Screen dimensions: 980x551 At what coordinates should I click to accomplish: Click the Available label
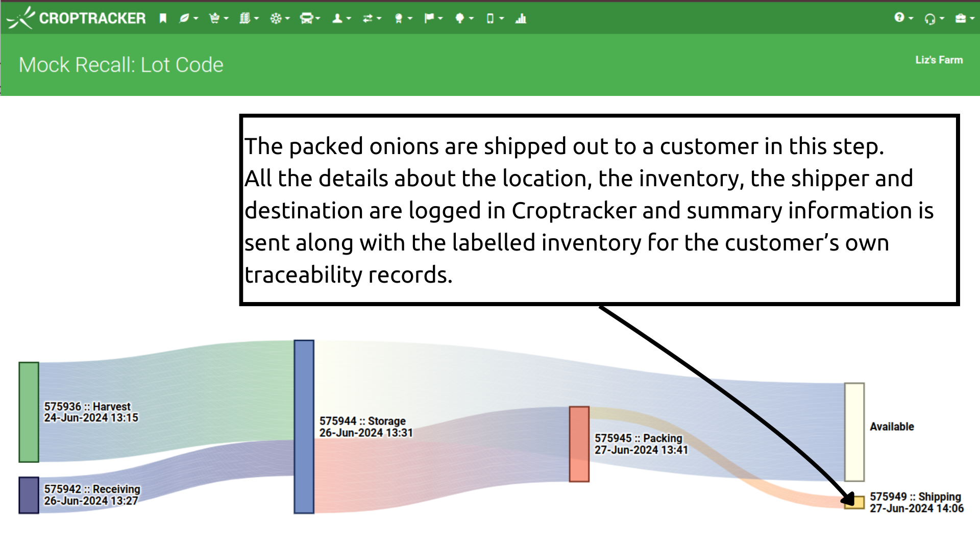pos(892,427)
